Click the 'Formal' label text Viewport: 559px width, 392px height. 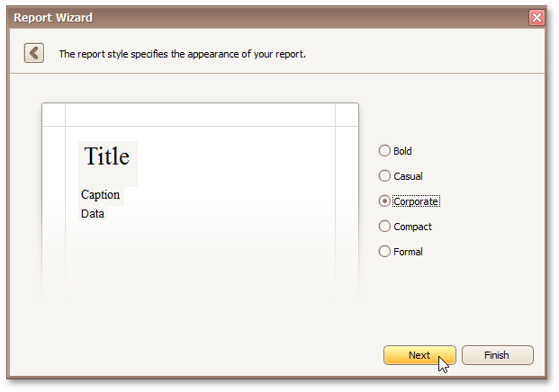[408, 252]
